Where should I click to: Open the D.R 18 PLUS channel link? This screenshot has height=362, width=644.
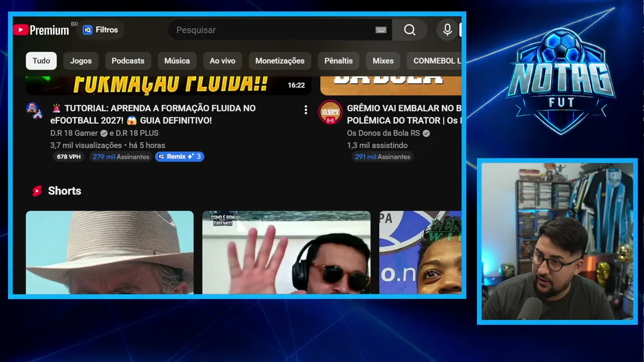coord(137,133)
